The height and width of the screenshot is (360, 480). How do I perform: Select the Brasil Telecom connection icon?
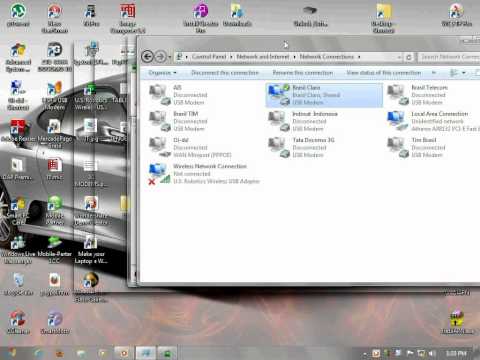click(398, 95)
